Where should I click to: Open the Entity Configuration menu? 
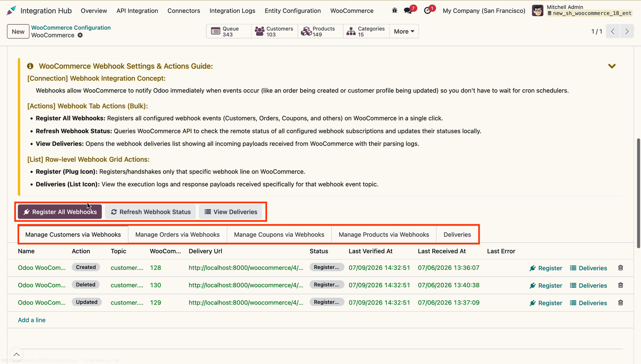point(293,11)
